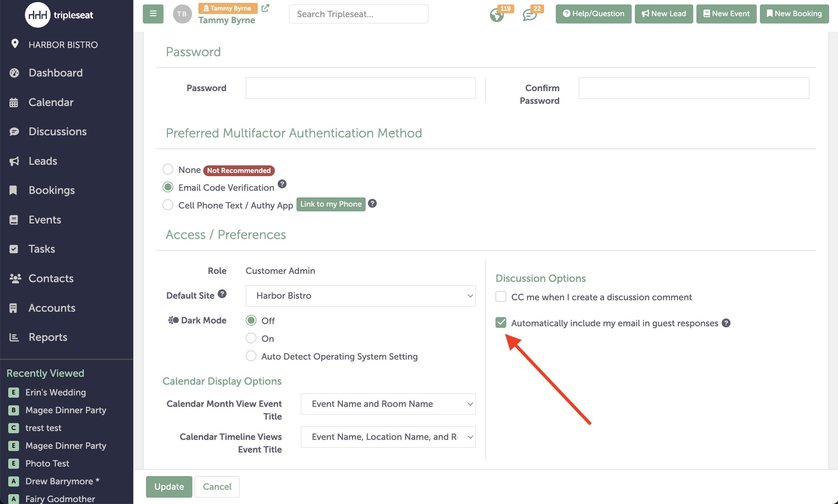Open help icon beside Default Site
Screen dimensions: 838x504
[222, 294]
